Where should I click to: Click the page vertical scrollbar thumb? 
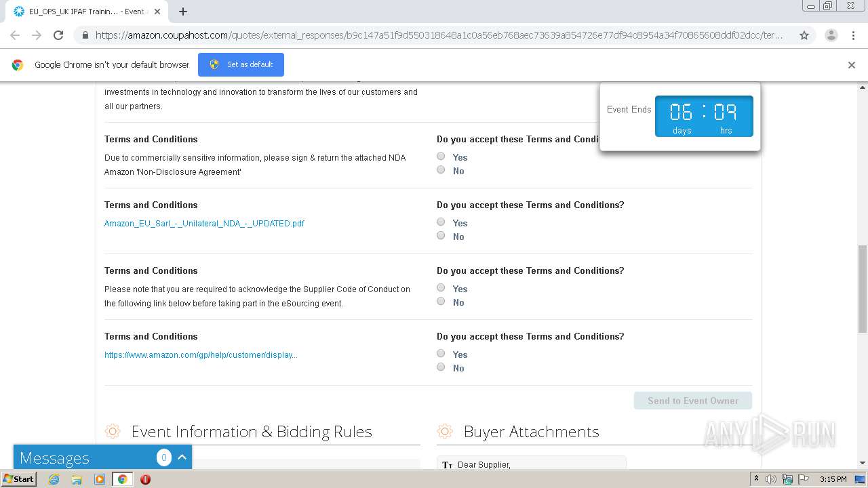(863, 289)
